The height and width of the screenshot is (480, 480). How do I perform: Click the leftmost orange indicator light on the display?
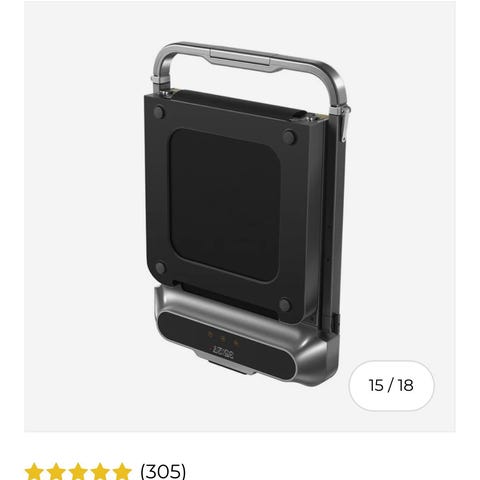pyautogui.click(x=211, y=334)
